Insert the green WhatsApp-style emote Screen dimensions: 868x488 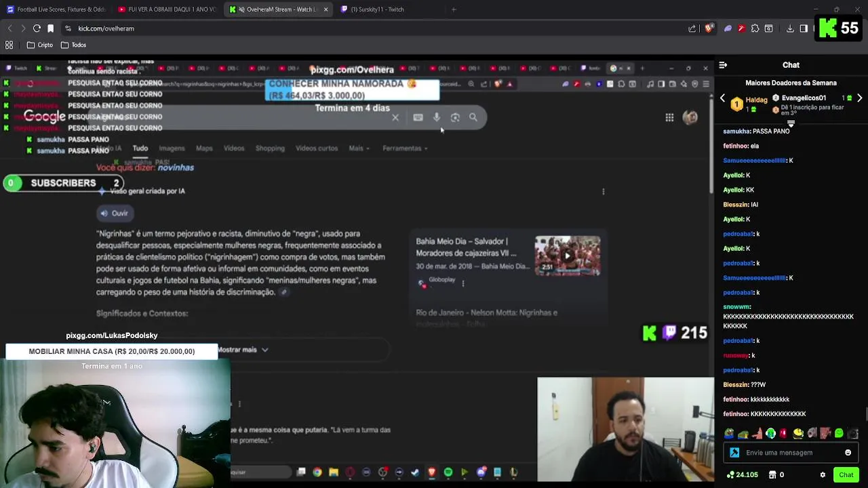[x=839, y=433]
